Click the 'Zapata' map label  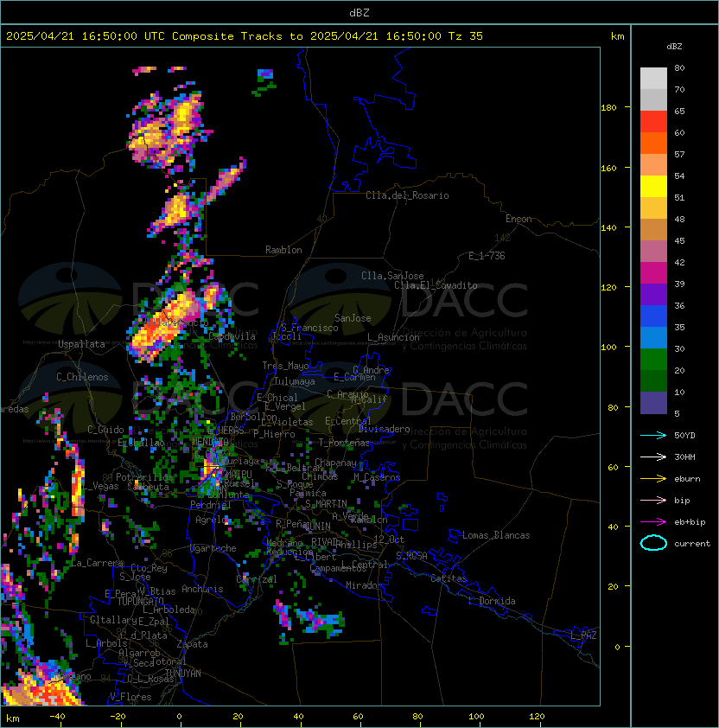click(192, 644)
